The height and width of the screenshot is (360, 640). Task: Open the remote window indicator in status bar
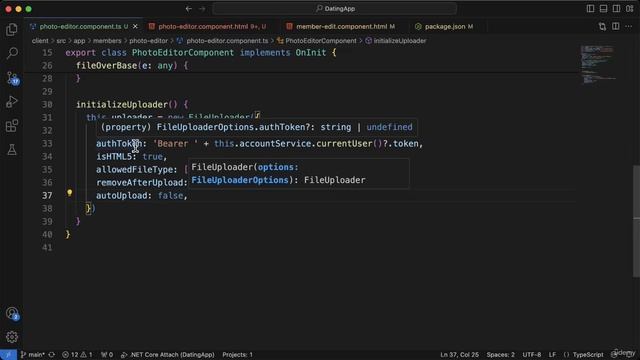click(8, 355)
